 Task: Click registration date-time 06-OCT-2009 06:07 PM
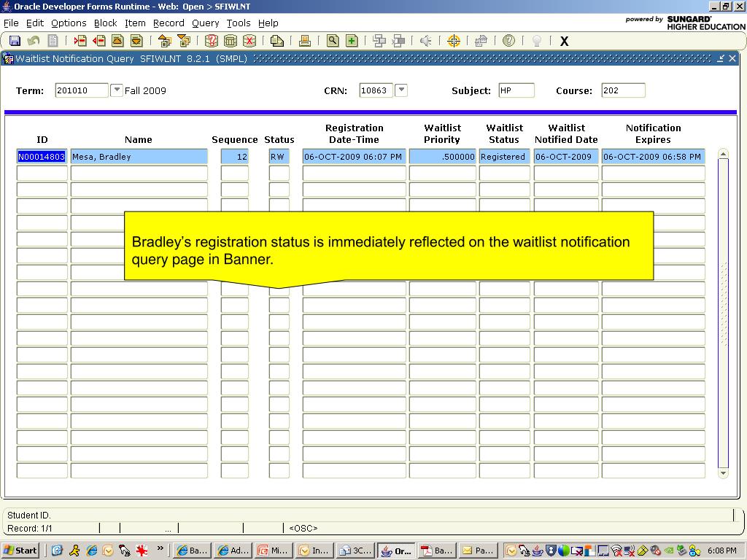pos(354,157)
